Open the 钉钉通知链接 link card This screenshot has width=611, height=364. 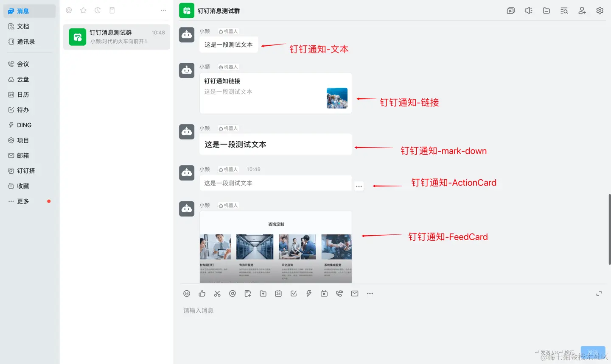[276, 93]
